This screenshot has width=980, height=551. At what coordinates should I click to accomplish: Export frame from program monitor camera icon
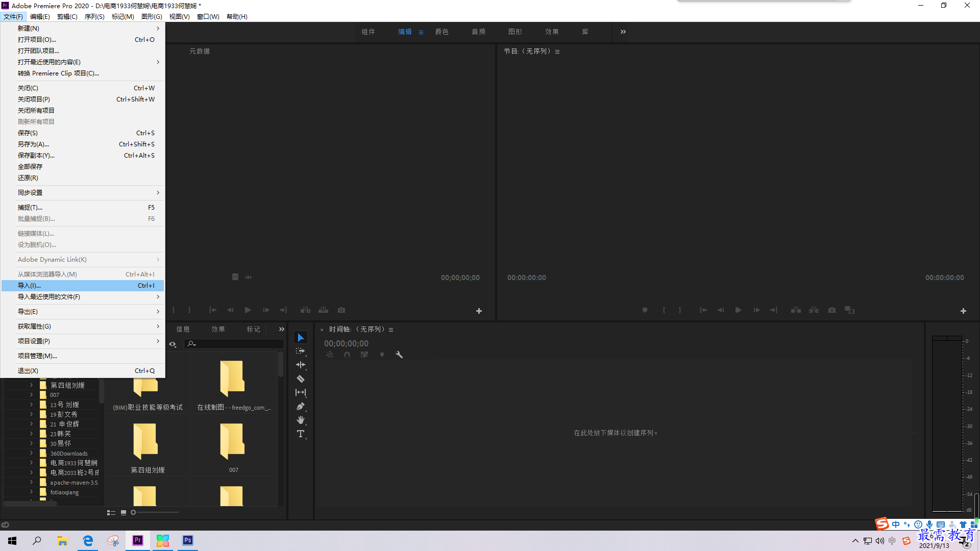[832, 310]
